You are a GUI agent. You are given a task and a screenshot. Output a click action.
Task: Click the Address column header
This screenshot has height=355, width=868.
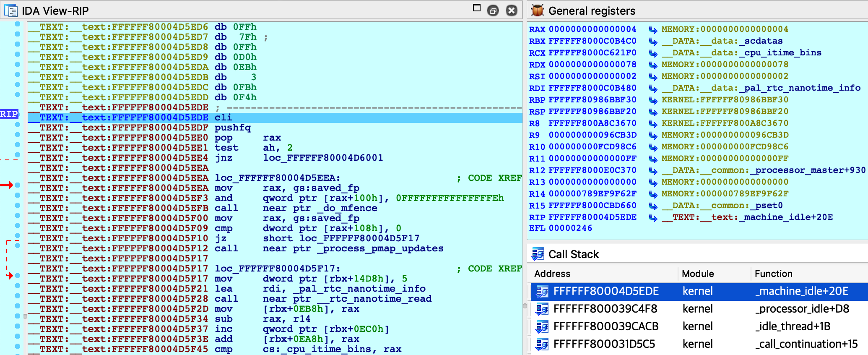pyautogui.click(x=552, y=274)
